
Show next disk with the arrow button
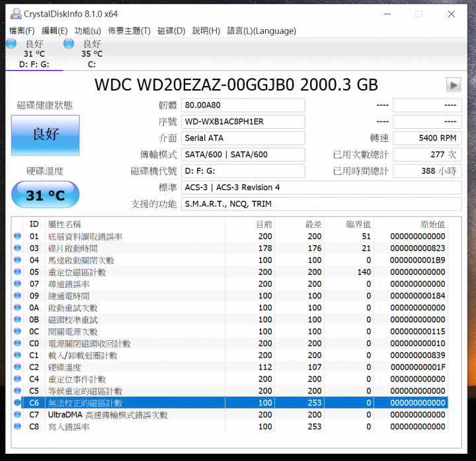[454, 85]
